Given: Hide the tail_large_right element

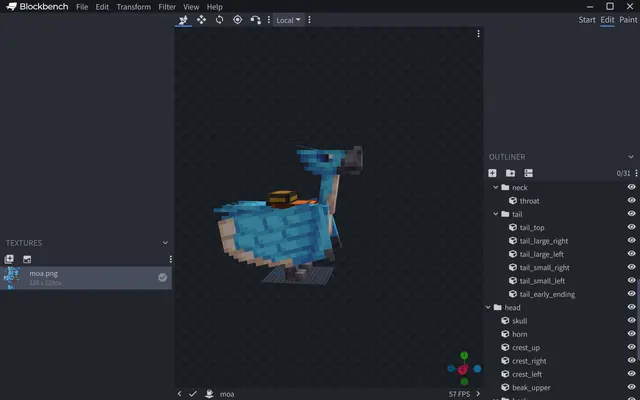Looking at the screenshot, I should tap(631, 240).
